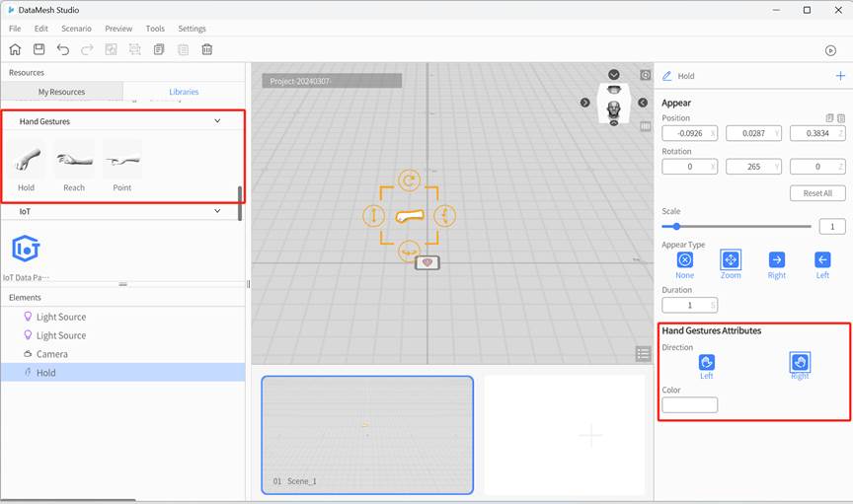The image size is (853, 504).
Task: Set Appear Type to None
Action: point(684,260)
